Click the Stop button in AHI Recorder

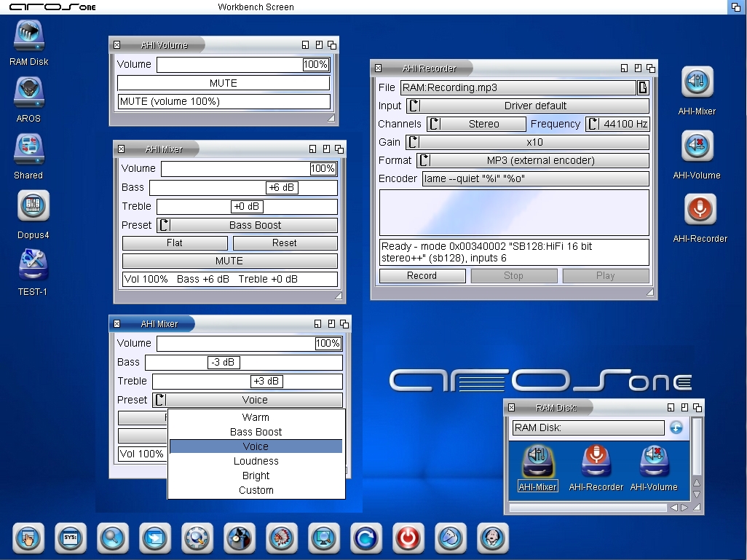coord(514,275)
